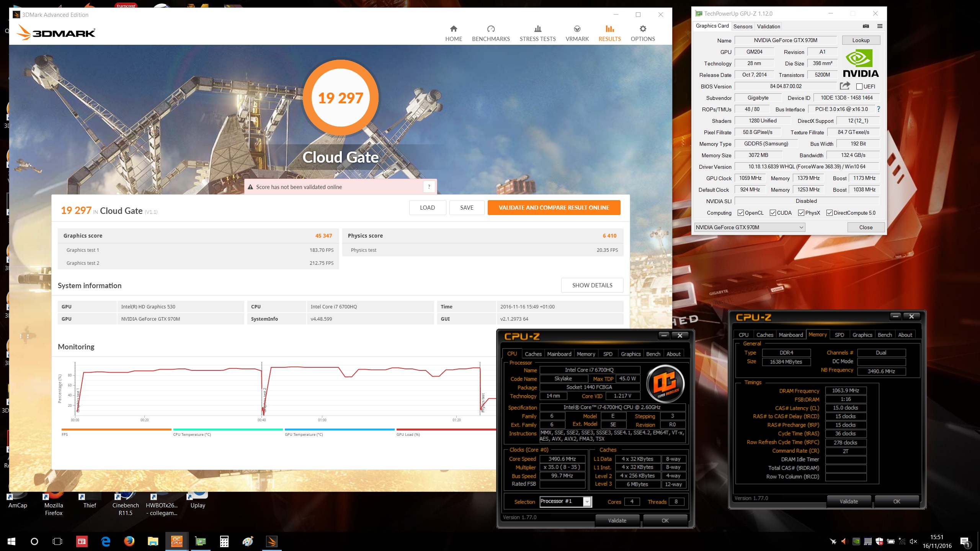The height and width of the screenshot is (551, 980).
Task: Click GPU-Z camera screenshot icon
Action: tap(866, 26)
